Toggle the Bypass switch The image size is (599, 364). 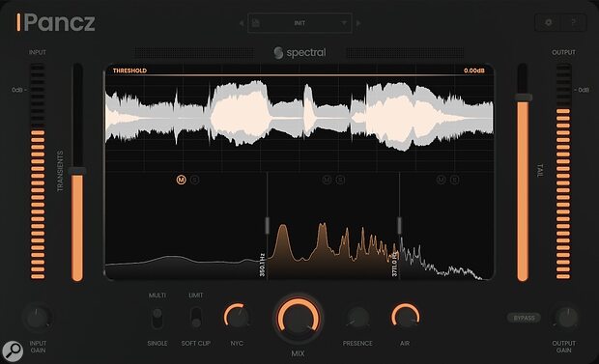[x=524, y=318]
